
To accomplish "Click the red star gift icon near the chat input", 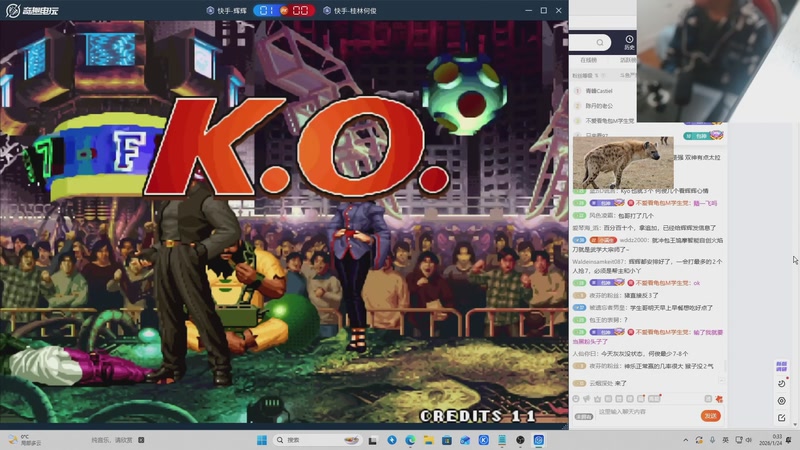I will [x=719, y=399].
